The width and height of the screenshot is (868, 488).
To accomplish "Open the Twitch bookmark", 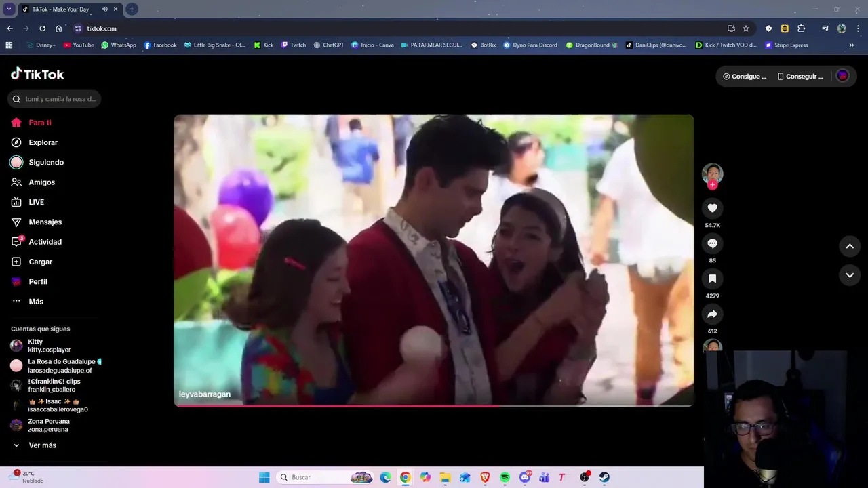I will [293, 45].
